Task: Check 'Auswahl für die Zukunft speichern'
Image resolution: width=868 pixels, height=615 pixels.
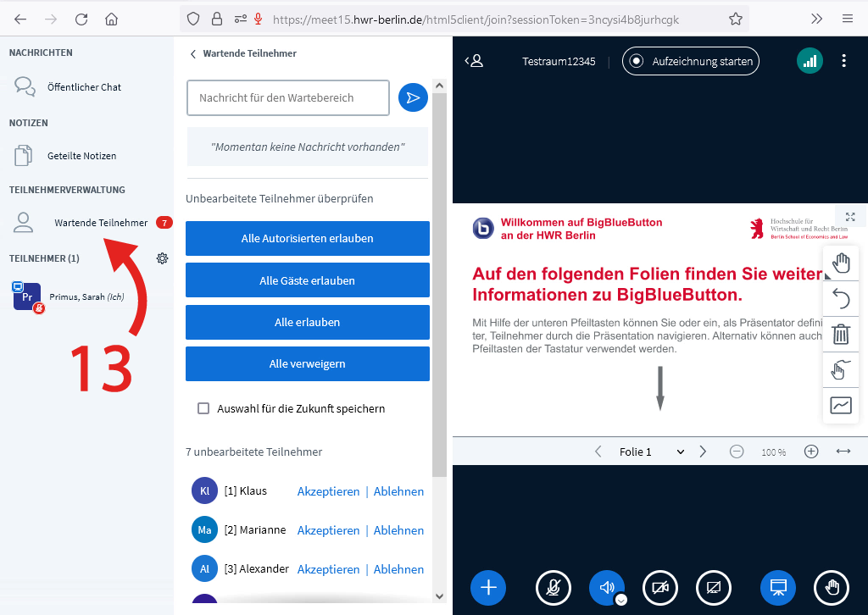Action: tap(203, 408)
